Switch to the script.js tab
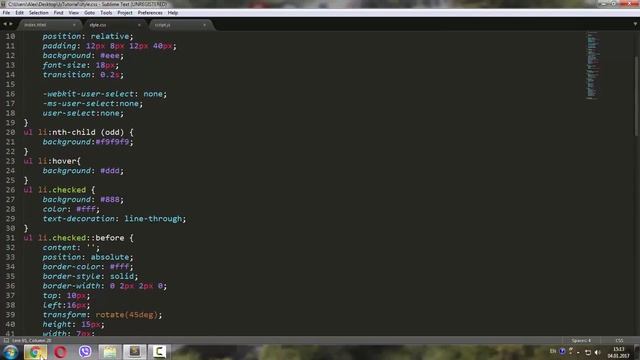This screenshot has width=640, height=360. [x=180, y=25]
